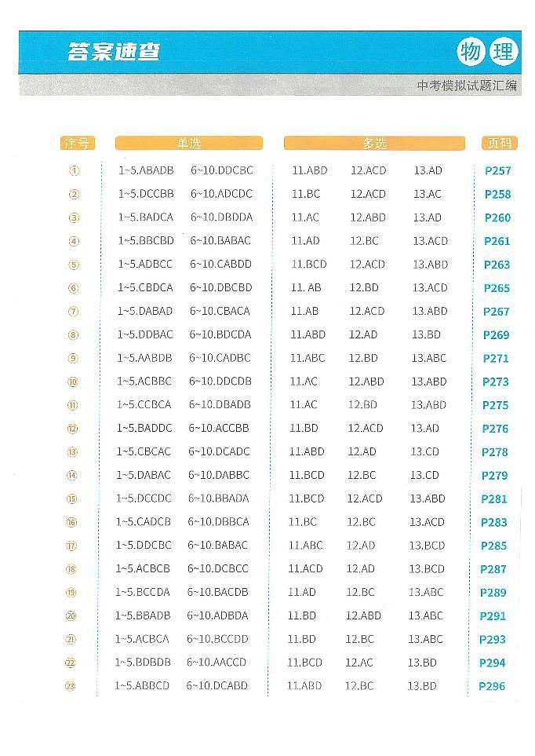Image resolution: width=535 pixels, height=756 pixels.
Task: Click the circled number 1 row marker
Action: (x=75, y=170)
